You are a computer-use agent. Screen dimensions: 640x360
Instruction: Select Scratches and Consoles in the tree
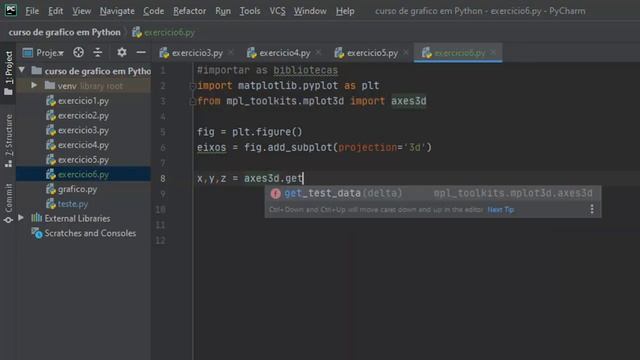point(84,233)
